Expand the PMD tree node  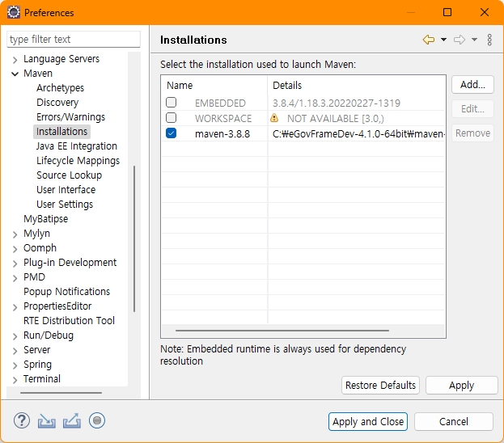coord(15,278)
